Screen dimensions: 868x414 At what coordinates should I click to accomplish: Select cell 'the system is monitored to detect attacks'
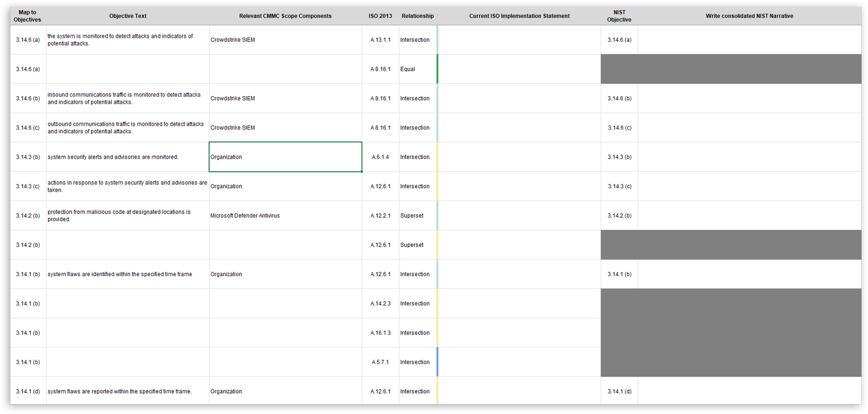click(128, 40)
